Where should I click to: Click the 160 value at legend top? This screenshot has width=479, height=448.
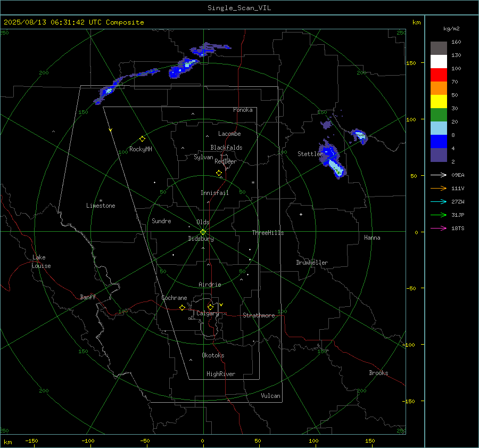click(x=456, y=42)
